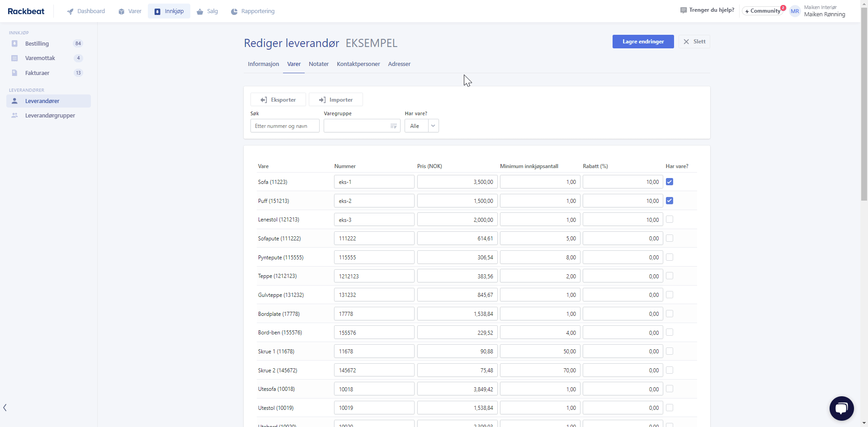868x427 pixels.
Task: Uncheck Har vare for Puff
Action: (670, 201)
